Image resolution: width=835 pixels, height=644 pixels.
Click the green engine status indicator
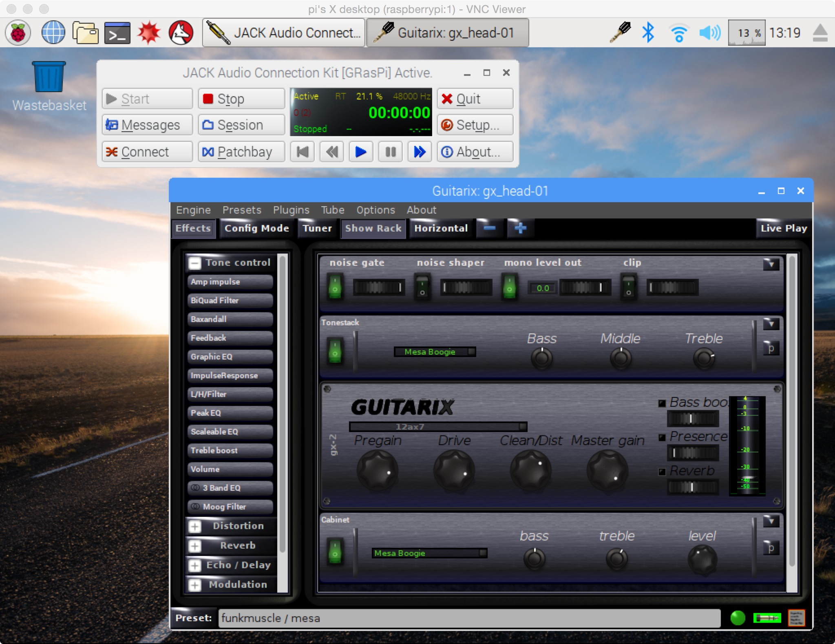pyautogui.click(x=738, y=618)
